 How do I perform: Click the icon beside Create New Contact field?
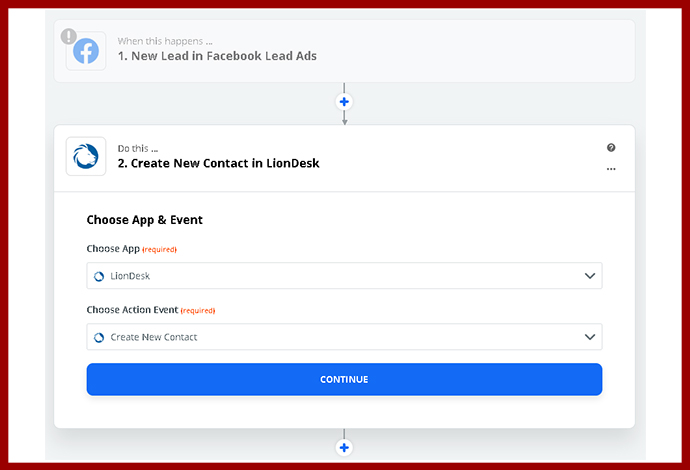[99, 338]
